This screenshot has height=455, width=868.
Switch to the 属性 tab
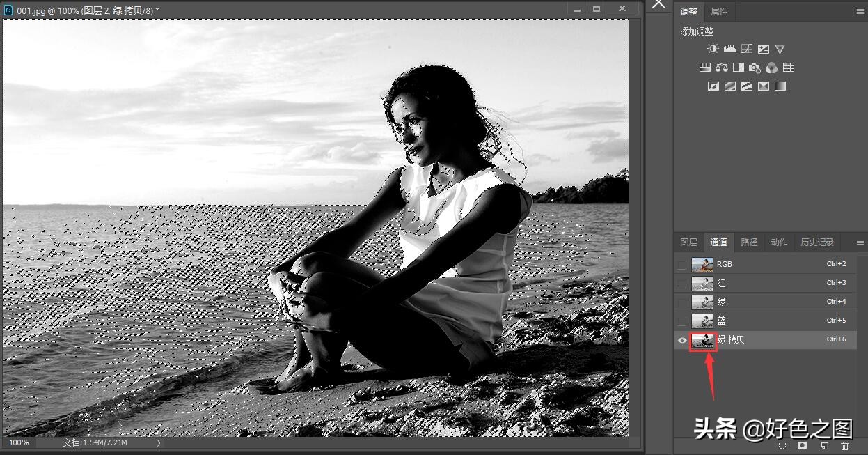(719, 12)
